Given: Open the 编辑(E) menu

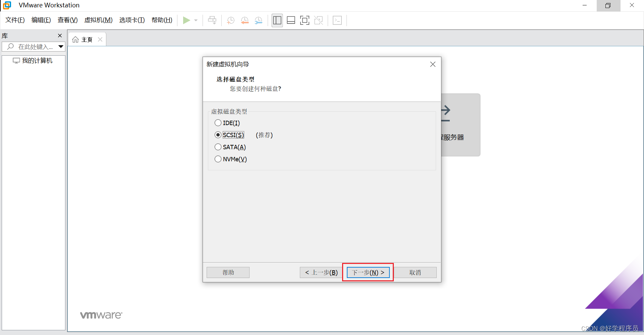Looking at the screenshot, I should point(41,20).
